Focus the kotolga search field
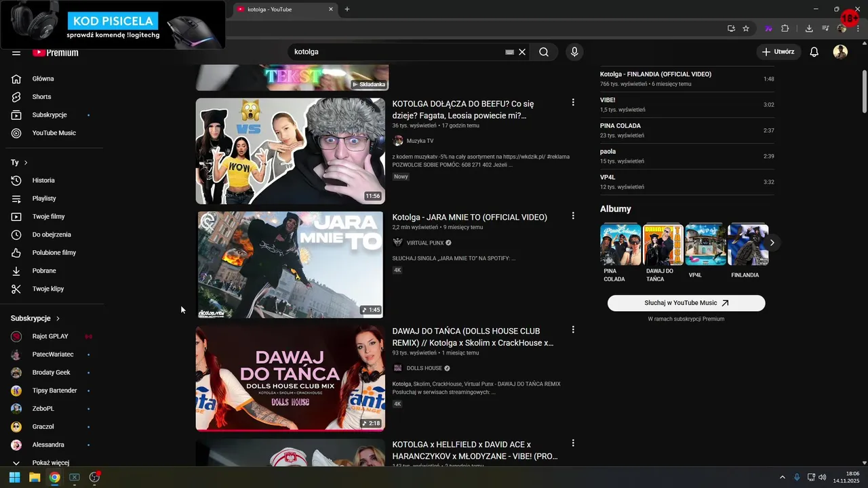 pyautogui.click(x=397, y=52)
